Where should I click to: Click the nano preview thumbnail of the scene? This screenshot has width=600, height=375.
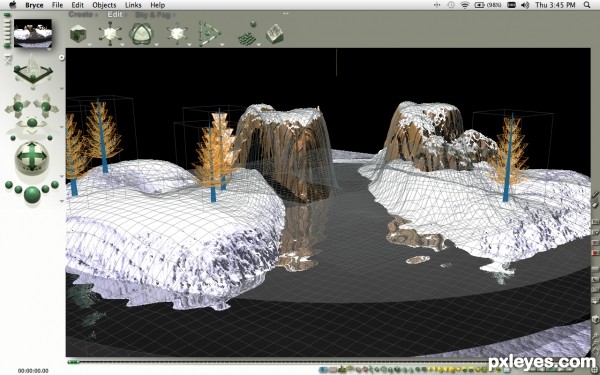33,33
